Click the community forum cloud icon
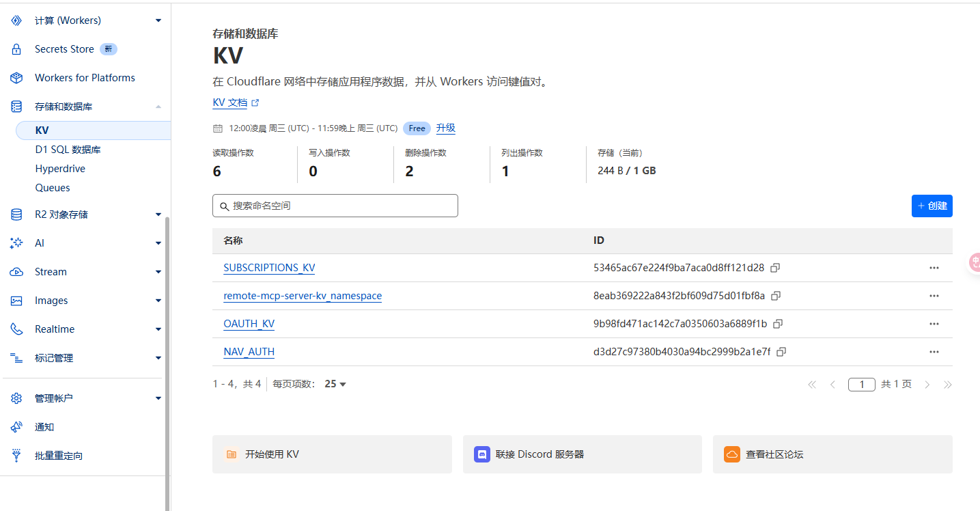This screenshot has width=980, height=511. [732, 454]
